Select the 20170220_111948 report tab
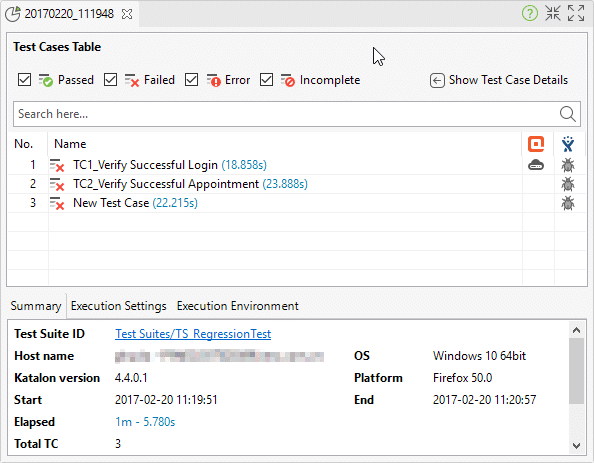 click(69, 14)
